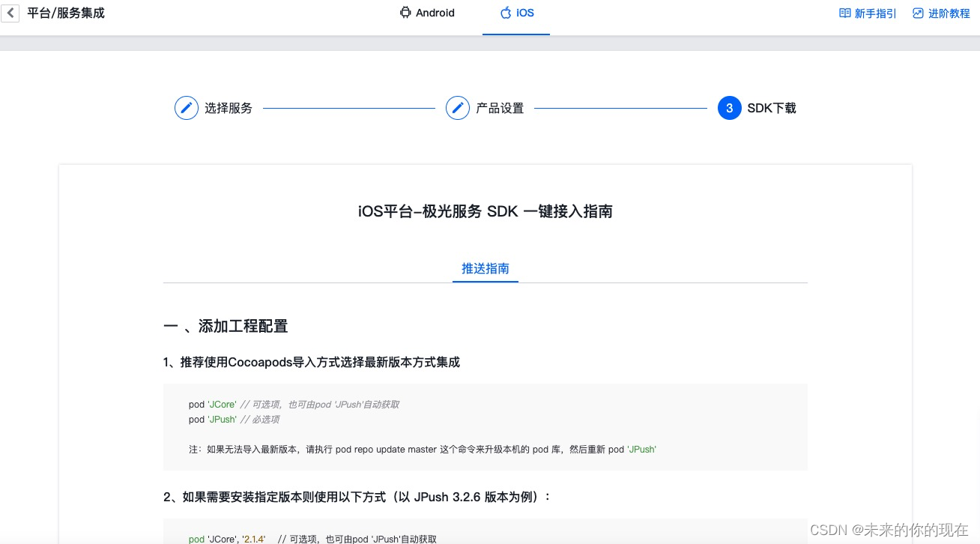Click the 'JCore' text in the code snippet
Viewport: 980px width, 544px height.
[222, 404]
